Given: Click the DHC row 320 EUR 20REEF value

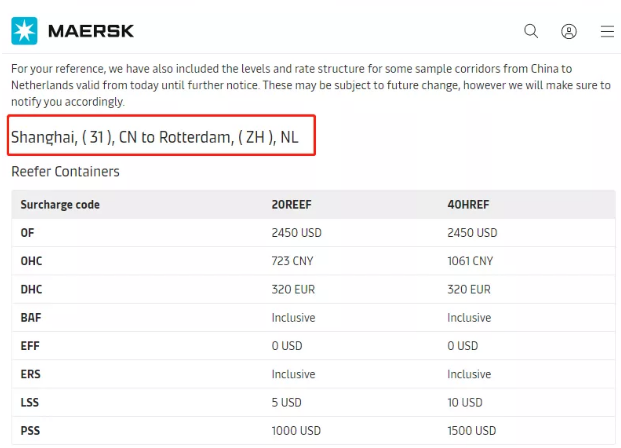Looking at the screenshot, I should click(x=293, y=290).
